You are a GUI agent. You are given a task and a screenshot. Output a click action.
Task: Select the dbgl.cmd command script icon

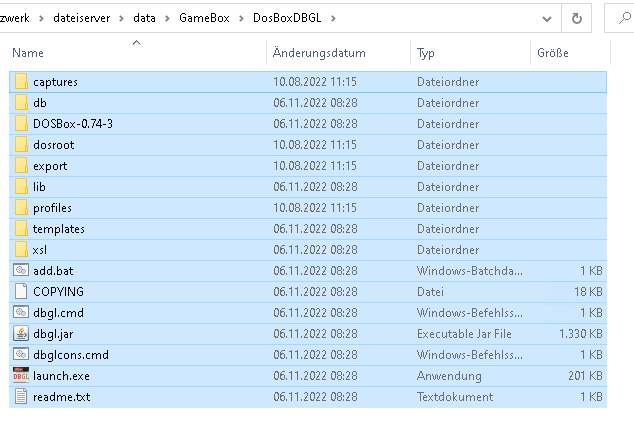click(x=21, y=312)
